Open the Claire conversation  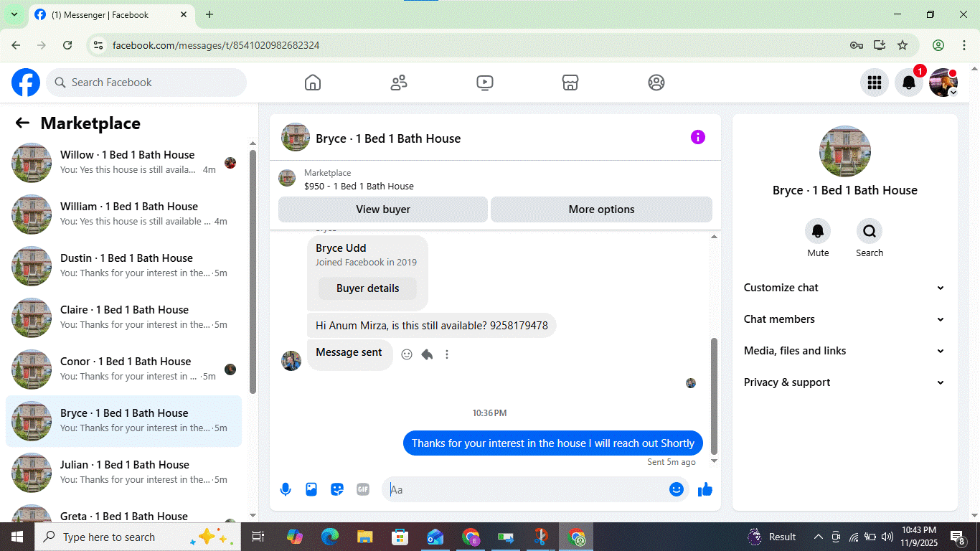[124, 318]
